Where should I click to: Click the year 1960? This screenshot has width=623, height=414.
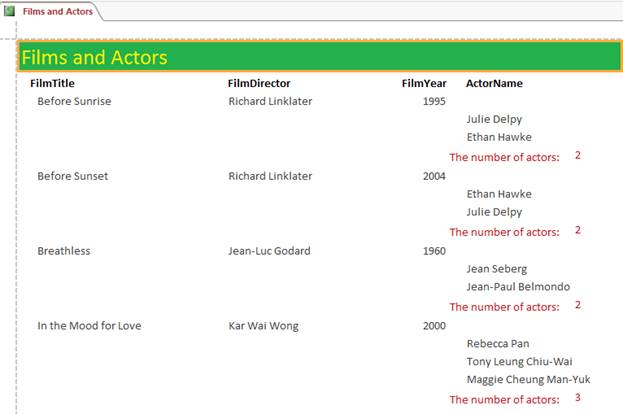click(x=434, y=251)
